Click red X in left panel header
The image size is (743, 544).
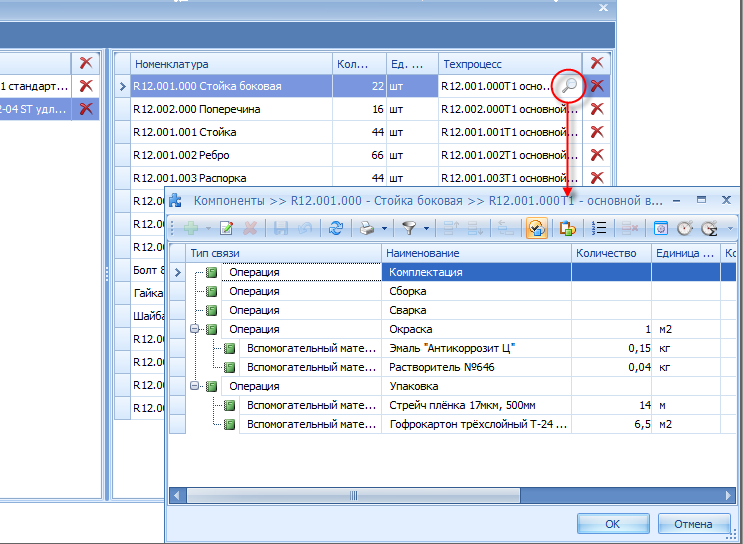[86, 63]
